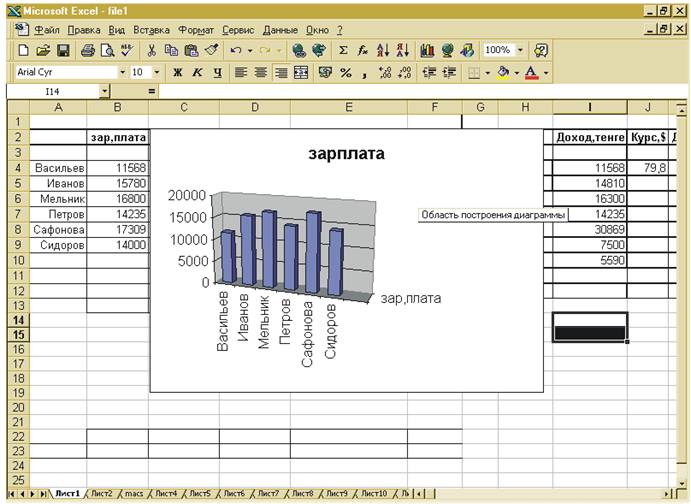Screen dimensions: 691x504
Task: Expand the Fill Color dropdown arrow
Action: tap(516, 73)
